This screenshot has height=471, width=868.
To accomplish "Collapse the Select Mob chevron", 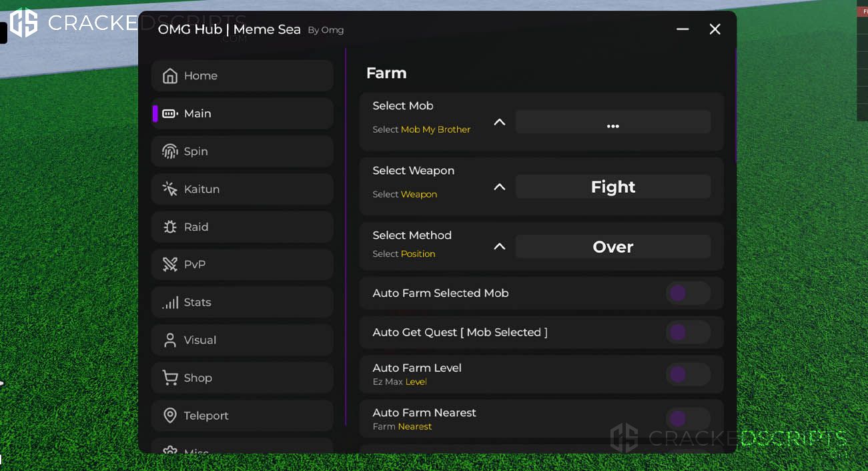I will coord(499,122).
